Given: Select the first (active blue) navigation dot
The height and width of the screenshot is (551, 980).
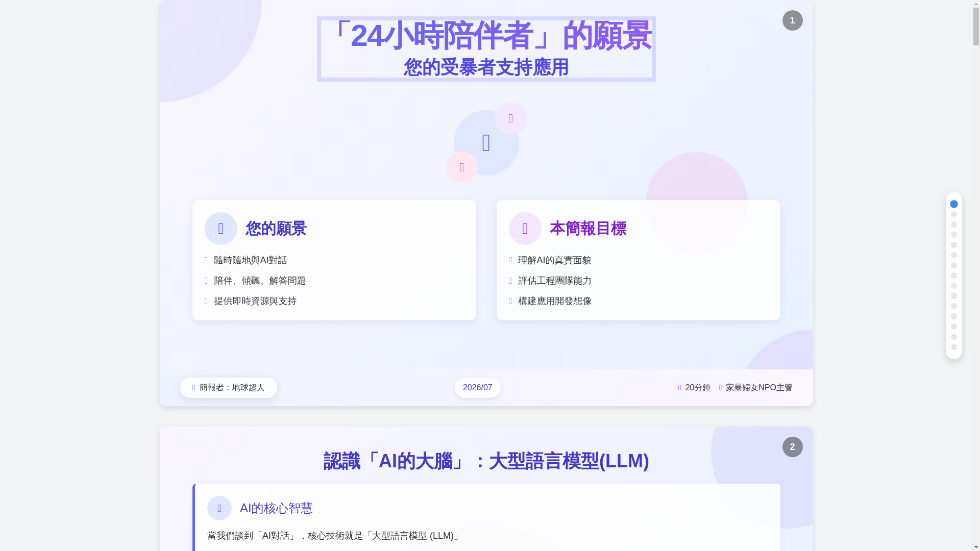Looking at the screenshot, I should [x=953, y=204].
